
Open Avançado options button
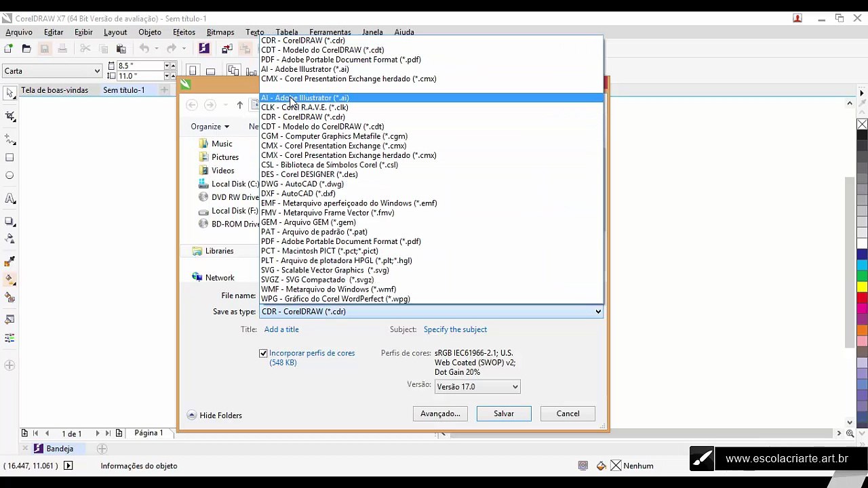point(440,413)
